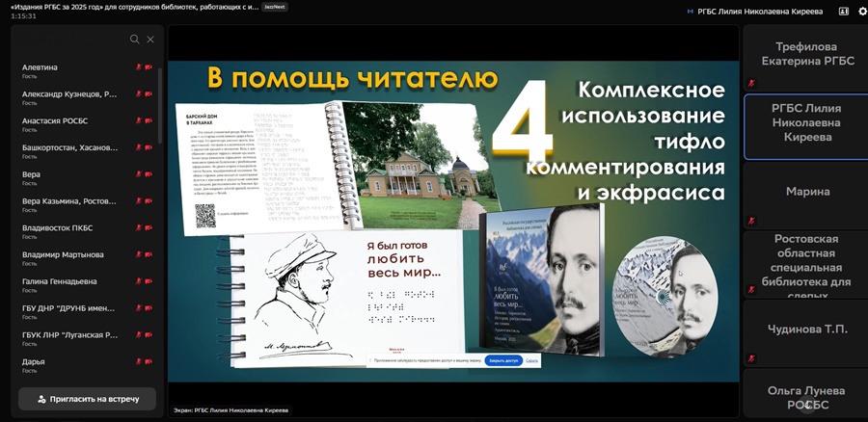
Task: Switch view with the layout icon
Action: click(843, 12)
